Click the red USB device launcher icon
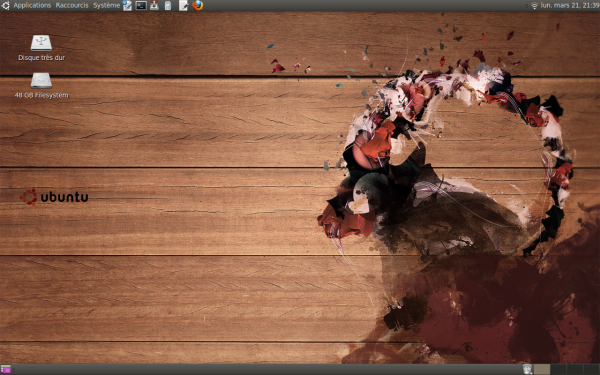 point(154,5)
